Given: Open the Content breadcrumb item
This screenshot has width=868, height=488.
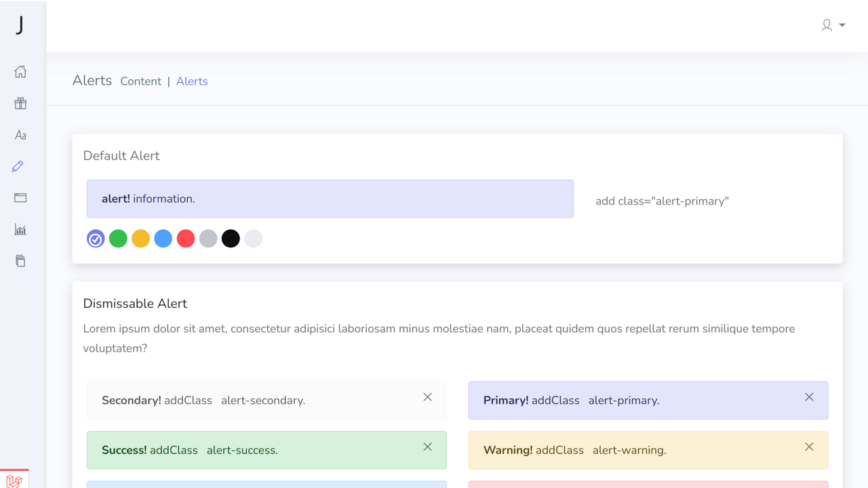Looking at the screenshot, I should (x=140, y=81).
